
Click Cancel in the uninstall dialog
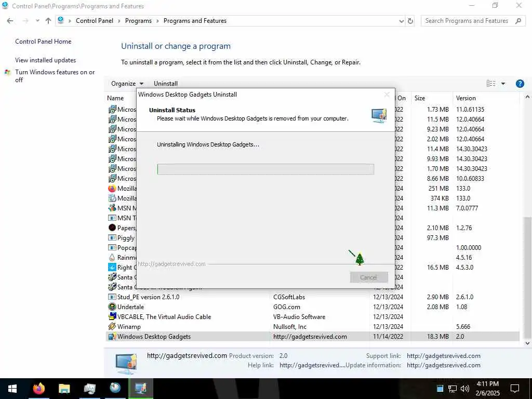click(x=369, y=277)
